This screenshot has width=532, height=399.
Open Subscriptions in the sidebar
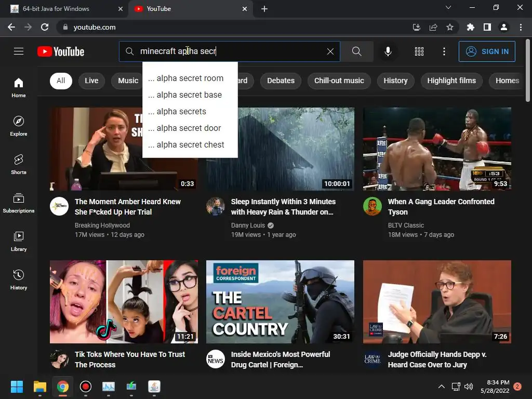click(x=19, y=203)
